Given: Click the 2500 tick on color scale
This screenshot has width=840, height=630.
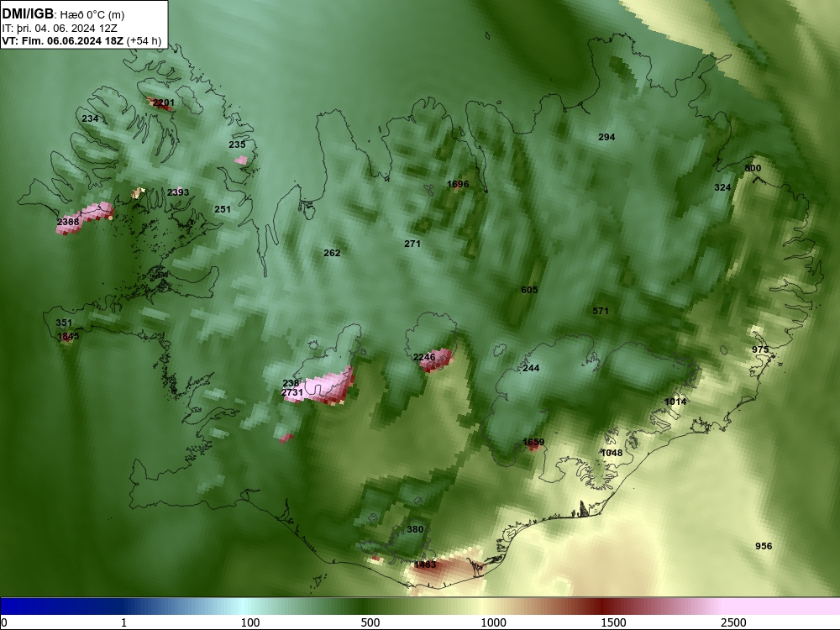Looking at the screenshot, I should [733, 622].
